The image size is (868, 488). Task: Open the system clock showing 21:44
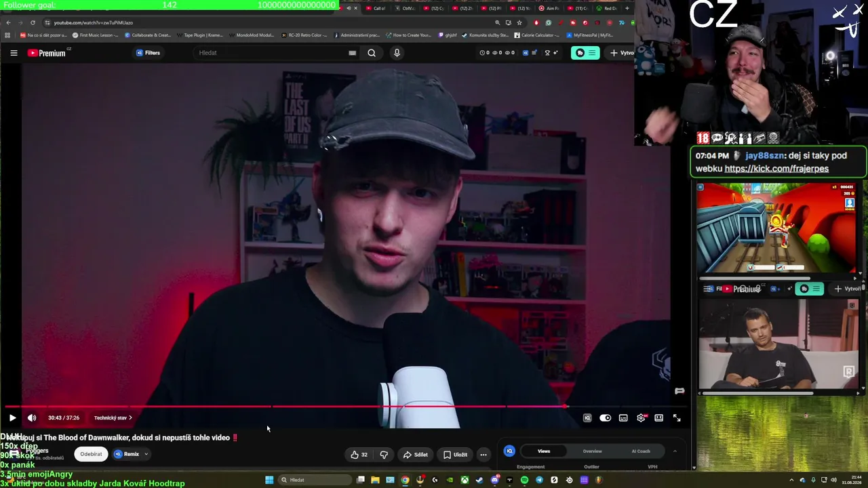click(852, 480)
